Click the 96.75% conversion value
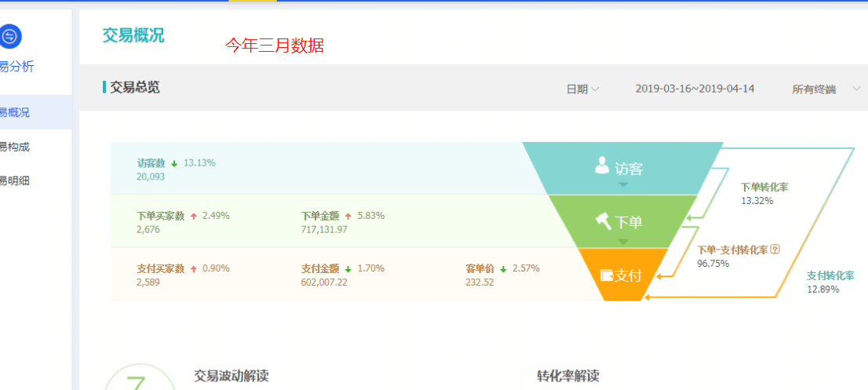The image size is (868, 390). coord(713,264)
